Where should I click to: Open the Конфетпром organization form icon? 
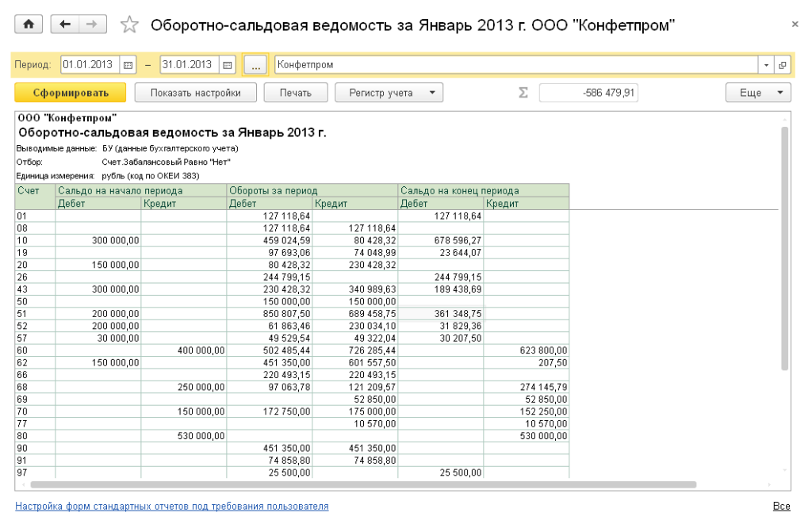[x=782, y=65]
